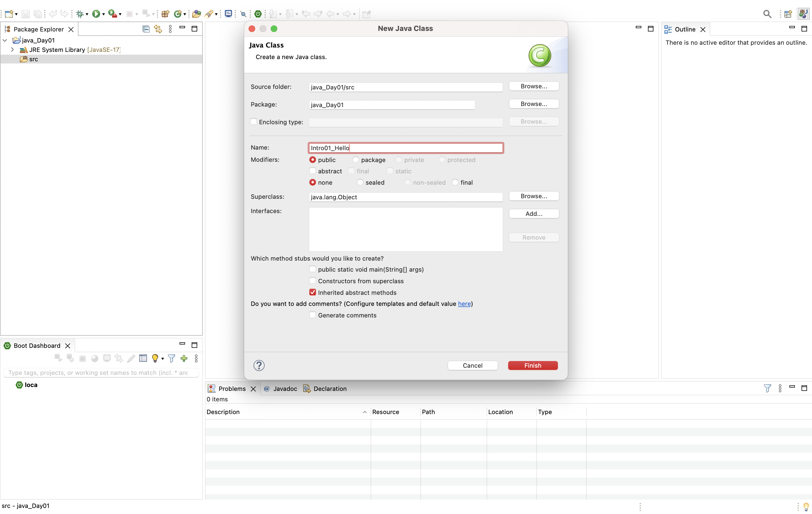Click the Run with external tools toolbox icon
Screen dimensions: 812x514
click(x=112, y=14)
